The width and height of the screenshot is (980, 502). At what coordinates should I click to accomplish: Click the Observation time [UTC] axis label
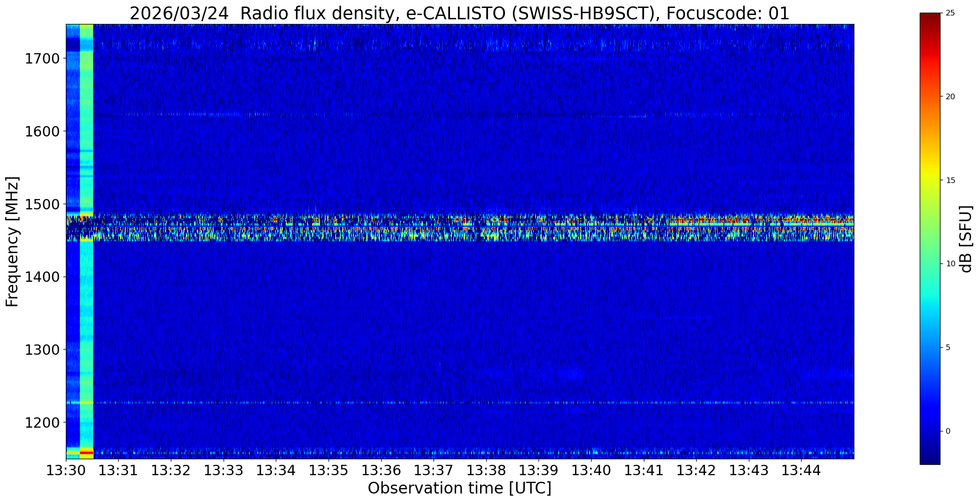(459, 488)
